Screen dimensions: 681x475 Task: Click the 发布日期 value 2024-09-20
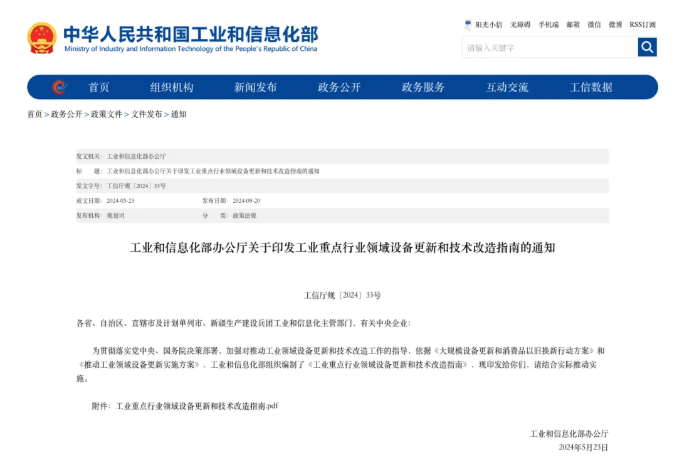(x=246, y=201)
